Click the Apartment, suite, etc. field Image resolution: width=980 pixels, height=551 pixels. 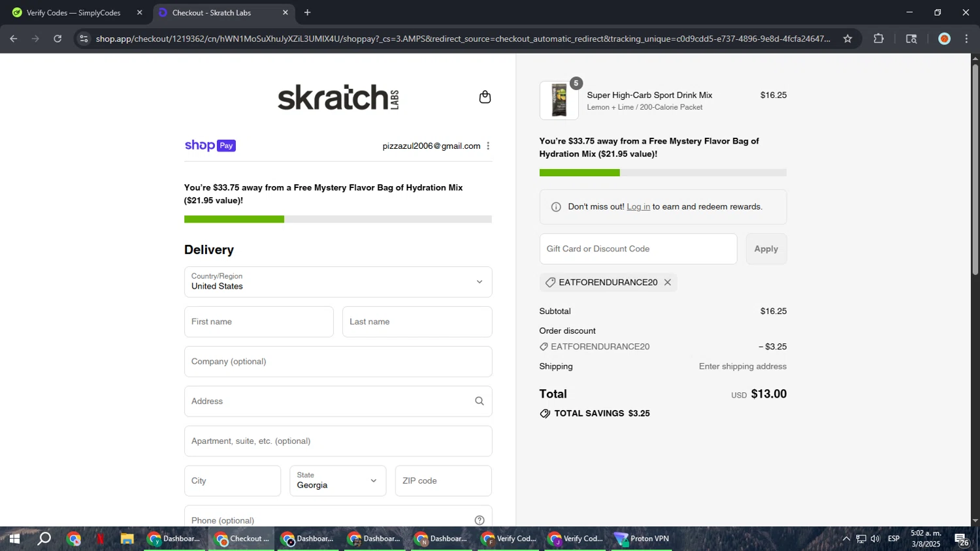pos(338,441)
